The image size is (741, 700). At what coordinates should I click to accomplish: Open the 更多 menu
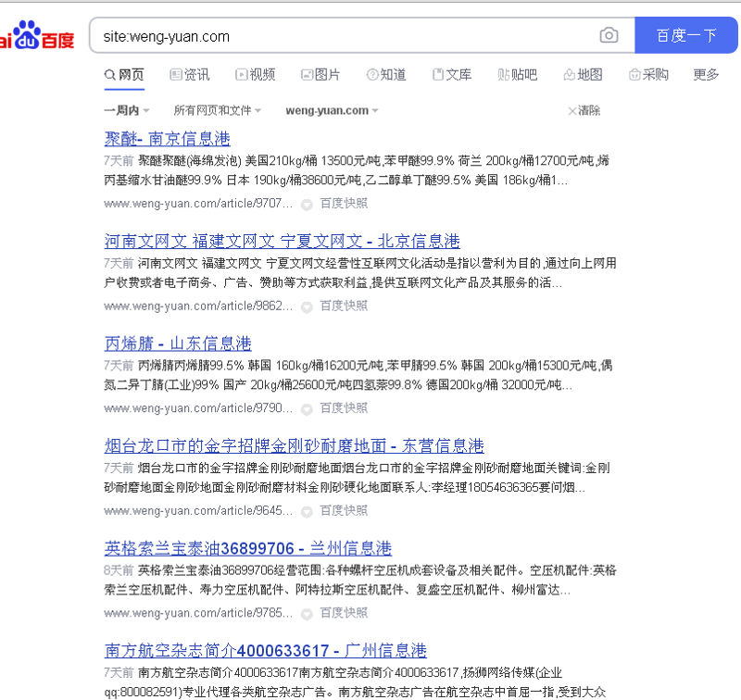706,75
